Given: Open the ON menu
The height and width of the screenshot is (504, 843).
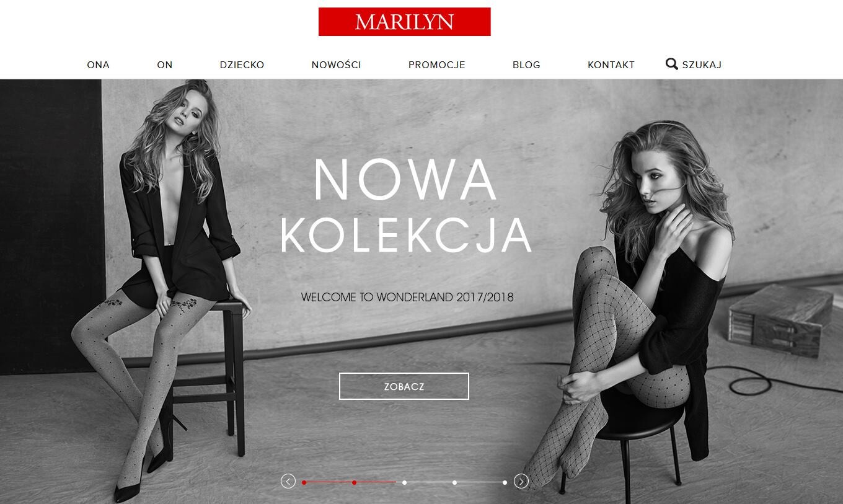Looking at the screenshot, I should [165, 64].
